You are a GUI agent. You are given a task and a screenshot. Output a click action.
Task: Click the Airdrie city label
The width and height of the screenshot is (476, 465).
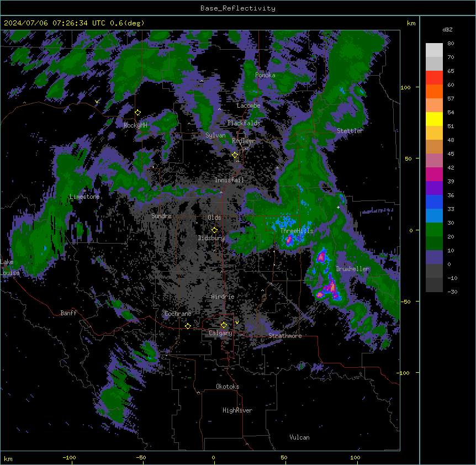(223, 297)
